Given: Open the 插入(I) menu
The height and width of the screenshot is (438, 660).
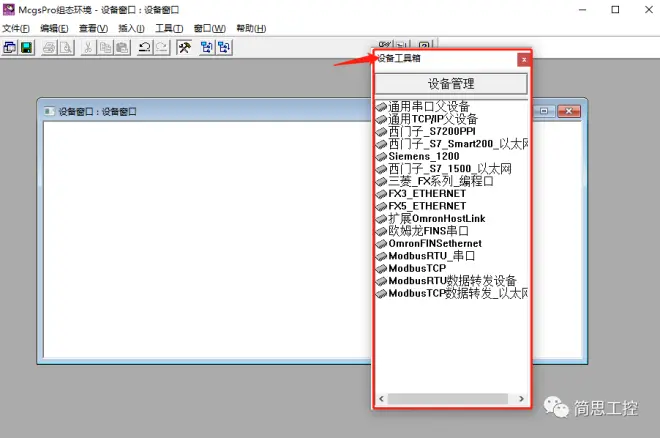Looking at the screenshot, I should 131,28.
